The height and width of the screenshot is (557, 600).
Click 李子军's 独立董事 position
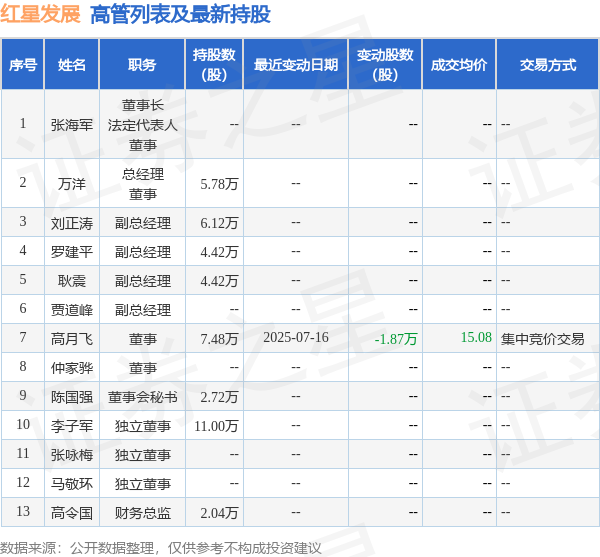(x=142, y=426)
